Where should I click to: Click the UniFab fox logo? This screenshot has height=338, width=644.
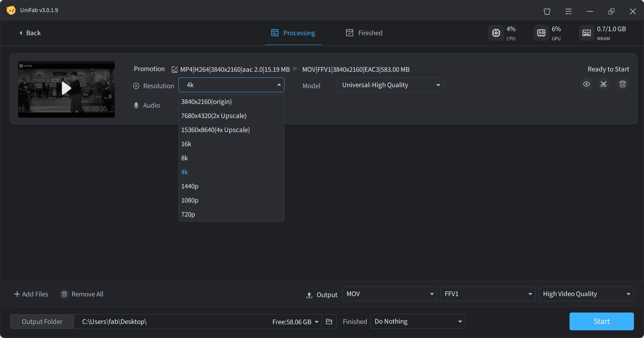coord(11,10)
